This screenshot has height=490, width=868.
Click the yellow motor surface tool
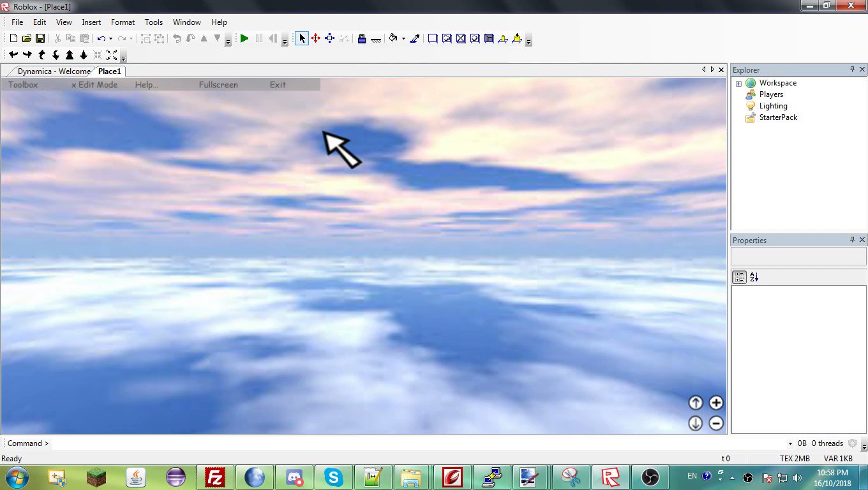coord(517,38)
